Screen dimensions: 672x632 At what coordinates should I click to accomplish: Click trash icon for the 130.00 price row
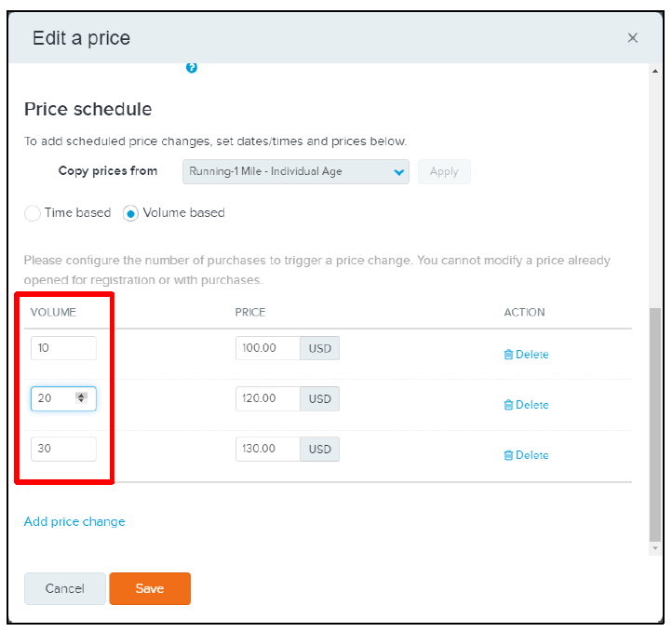[508, 455]
